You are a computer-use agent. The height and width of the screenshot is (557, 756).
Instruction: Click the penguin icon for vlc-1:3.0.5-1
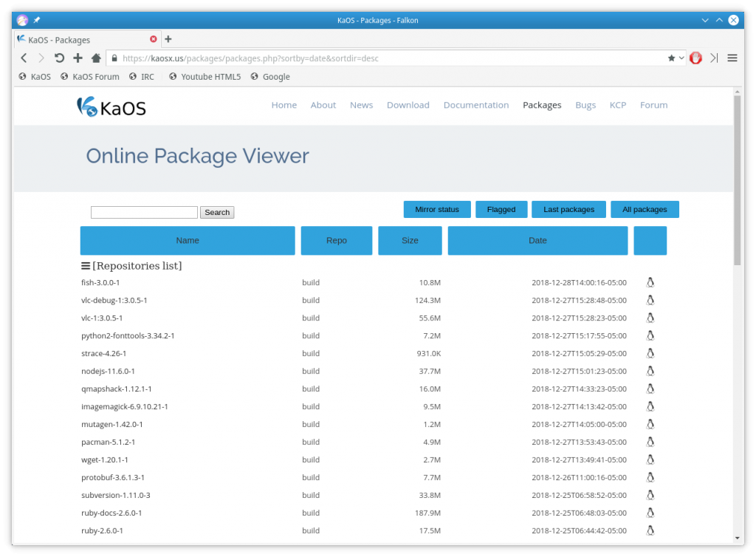click(650, 318)
